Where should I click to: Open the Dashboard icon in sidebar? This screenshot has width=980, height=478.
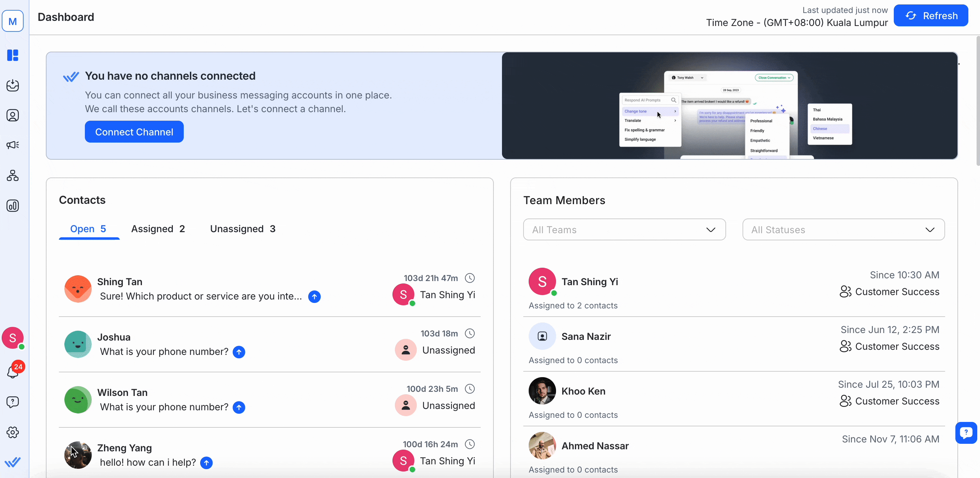pyautogui.click(x=13, y=55)
